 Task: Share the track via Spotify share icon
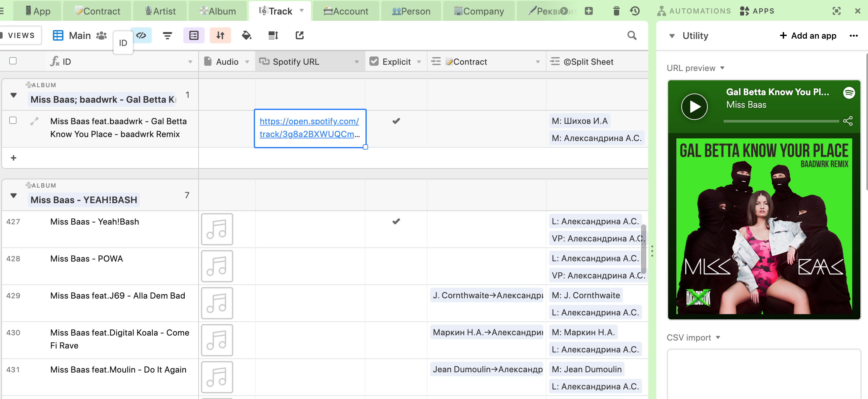point(848,121)
